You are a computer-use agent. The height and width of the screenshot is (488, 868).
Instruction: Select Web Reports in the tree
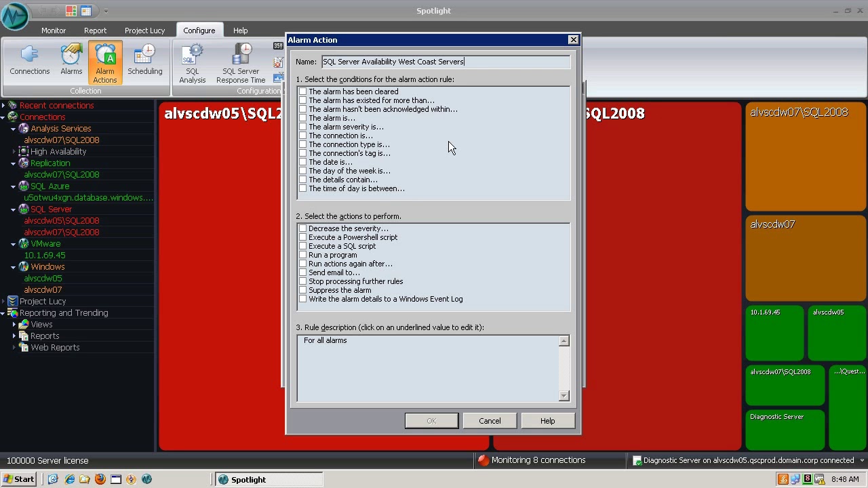point(55,348)
